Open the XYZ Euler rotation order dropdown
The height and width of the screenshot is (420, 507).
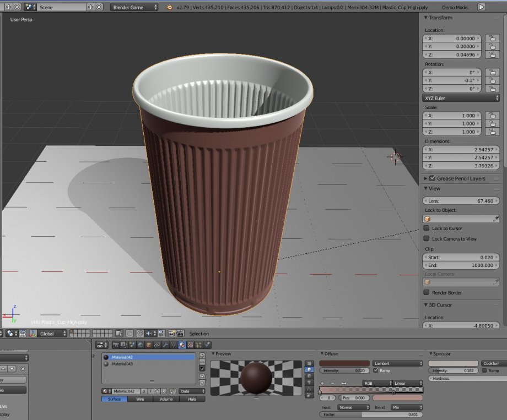point(461,97)
